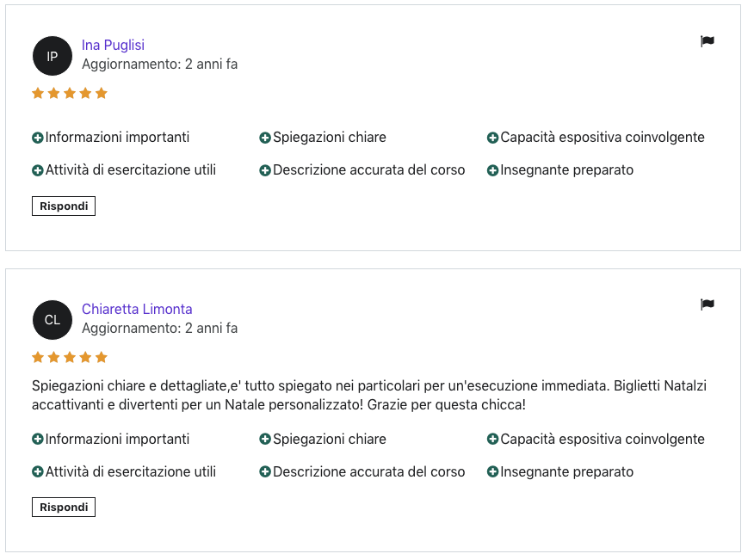The width and height of the screenshot is (754, 560).
Task: Flag Ina Puglisi's review as inappropriate
Action: click(707, 41)
